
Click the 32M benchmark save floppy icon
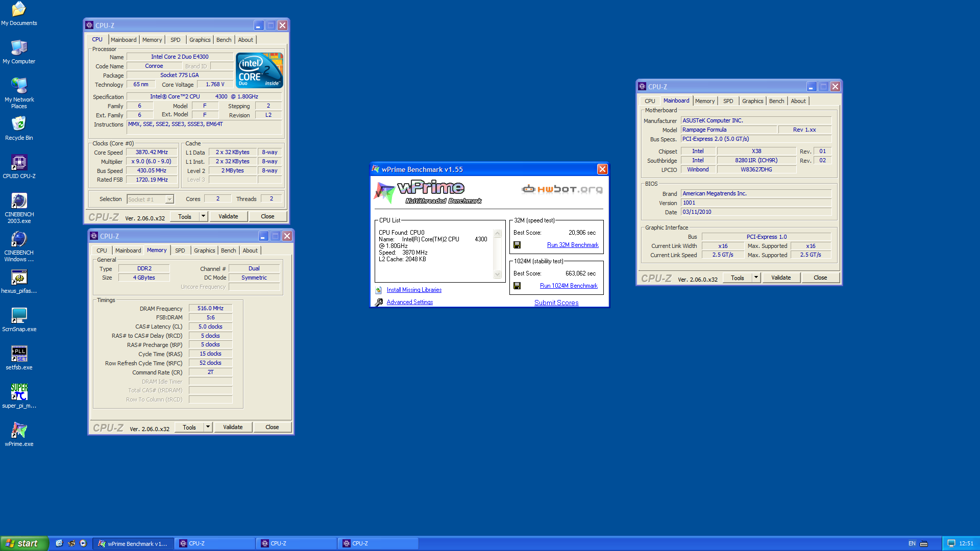(x=517, y=245)
